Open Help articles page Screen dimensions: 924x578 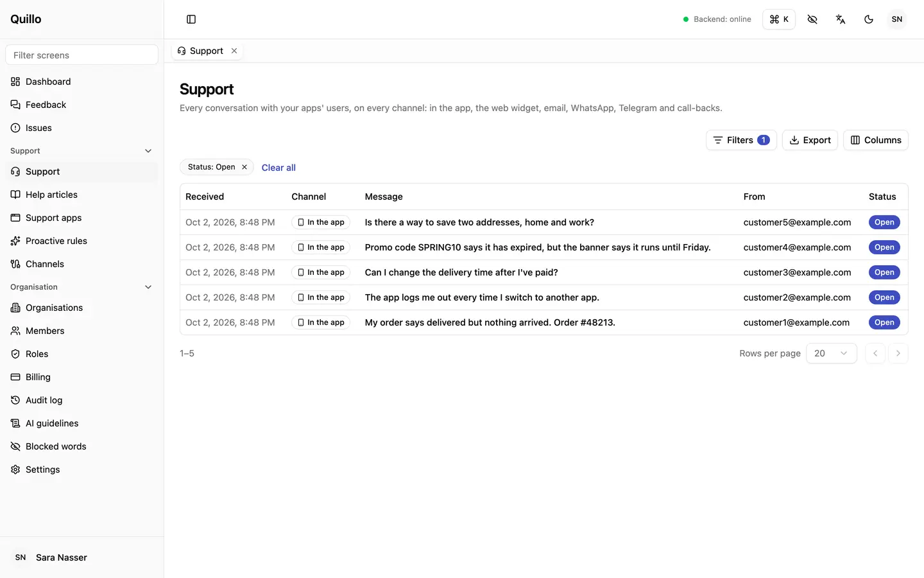81,195
